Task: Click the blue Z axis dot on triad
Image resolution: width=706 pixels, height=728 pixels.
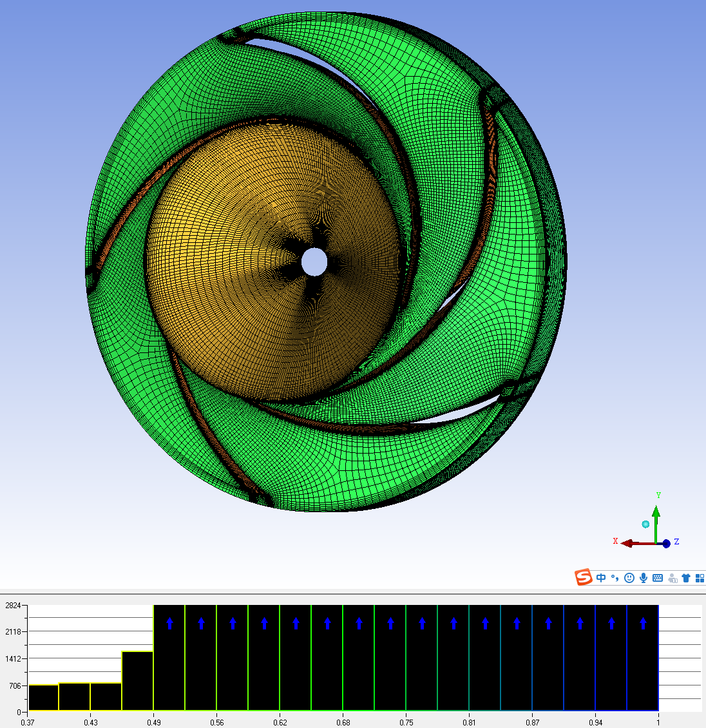Action: pos(667,544)
